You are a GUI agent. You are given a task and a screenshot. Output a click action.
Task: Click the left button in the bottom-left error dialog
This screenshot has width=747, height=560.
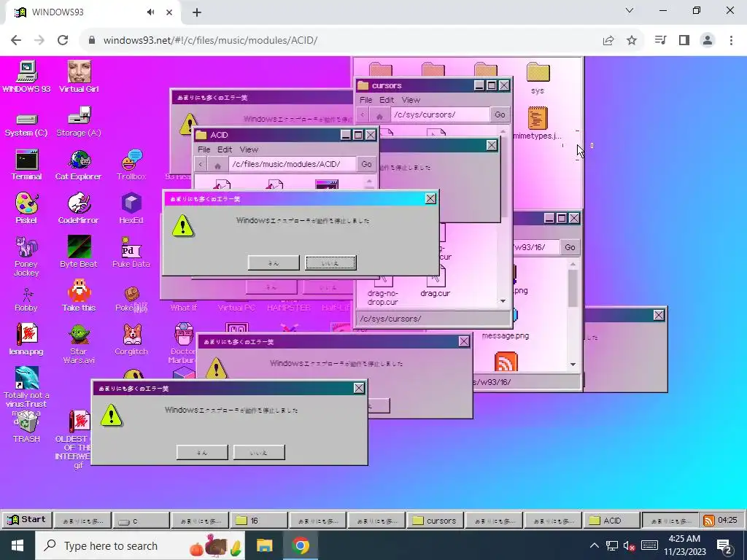(202, 452)
